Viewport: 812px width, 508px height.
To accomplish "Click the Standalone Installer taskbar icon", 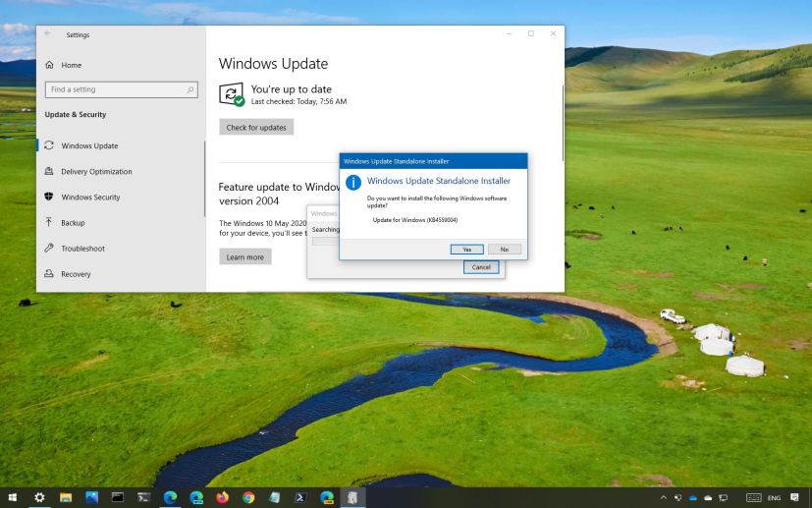I will (352, 497).
